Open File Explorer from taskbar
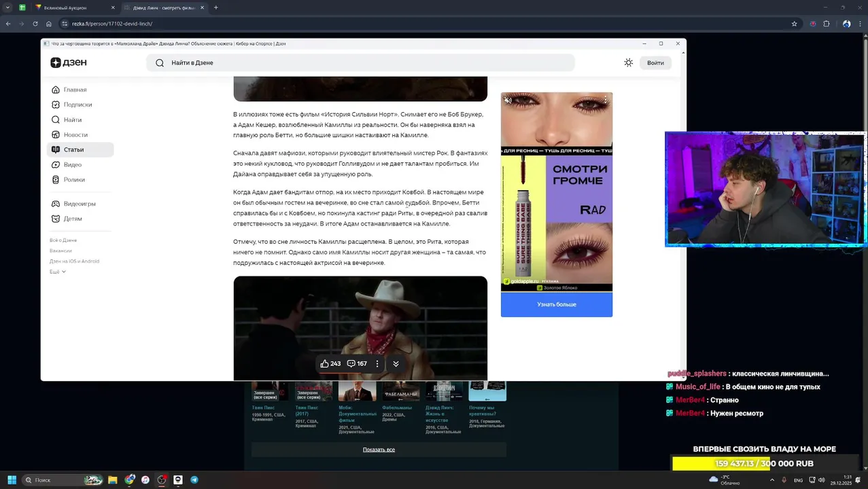Viewport: 868px width, 489px height. point(113,479)
